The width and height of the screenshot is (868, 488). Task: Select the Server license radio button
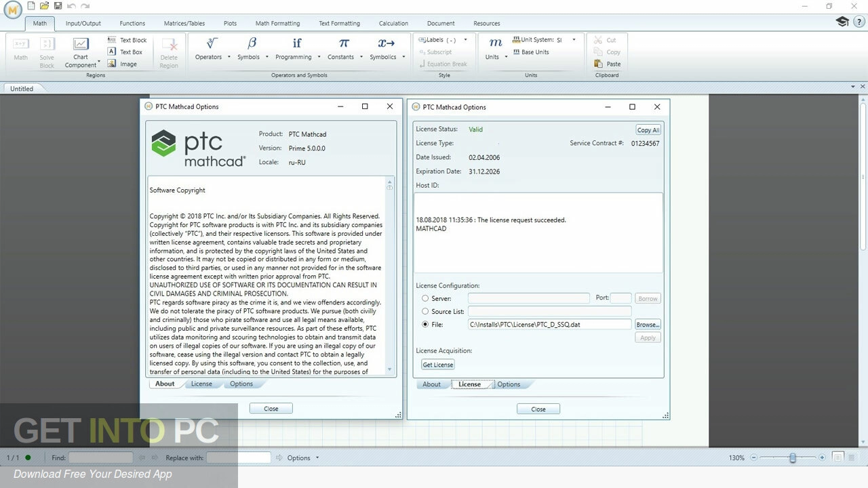pos(425,298)
